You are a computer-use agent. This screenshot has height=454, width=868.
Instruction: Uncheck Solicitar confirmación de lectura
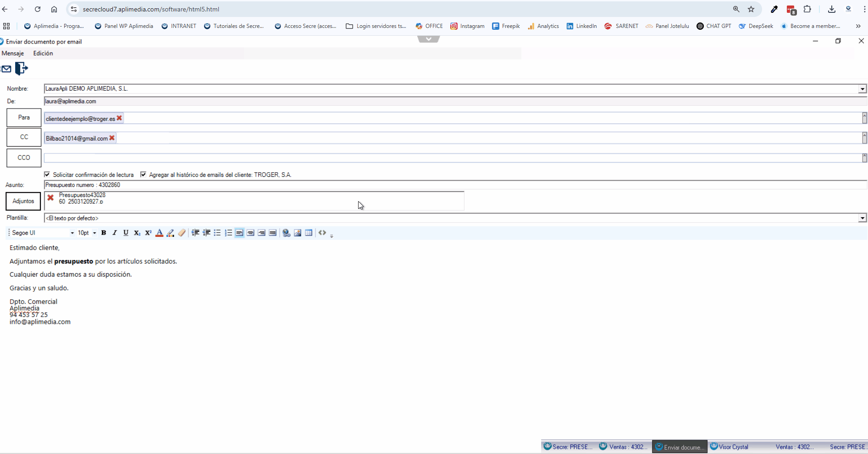pos(47,175)
